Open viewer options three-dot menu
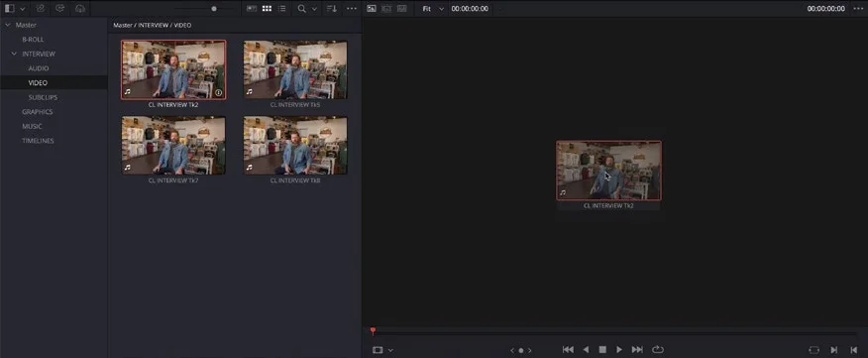Viewport: 868px width, 358px height. tap(858, 8)
